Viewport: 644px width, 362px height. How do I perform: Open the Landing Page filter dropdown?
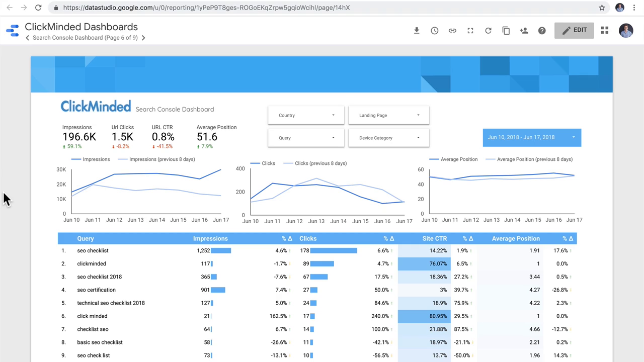coord(389,115)
